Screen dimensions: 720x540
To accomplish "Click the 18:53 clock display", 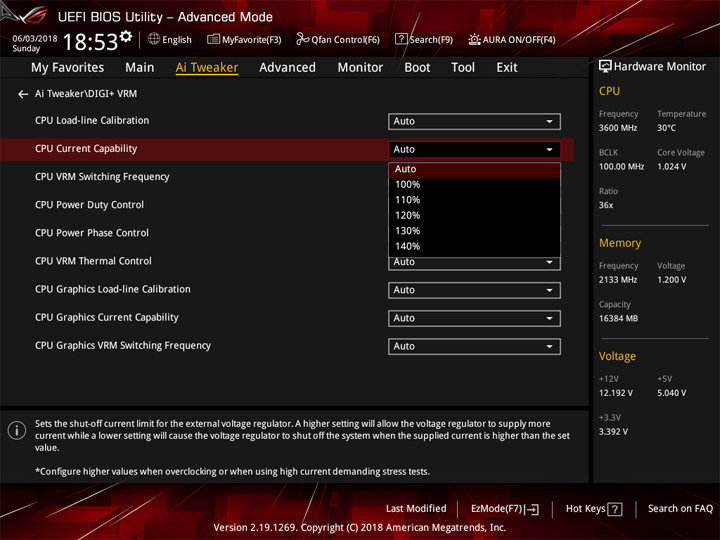I will (90, 42).
